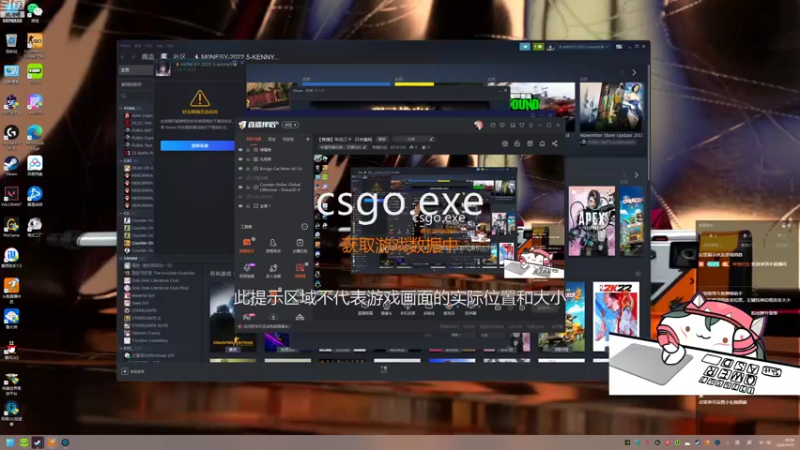Collapse the PUBG collection in Steam library
The image size is (800, 450).
121,108
